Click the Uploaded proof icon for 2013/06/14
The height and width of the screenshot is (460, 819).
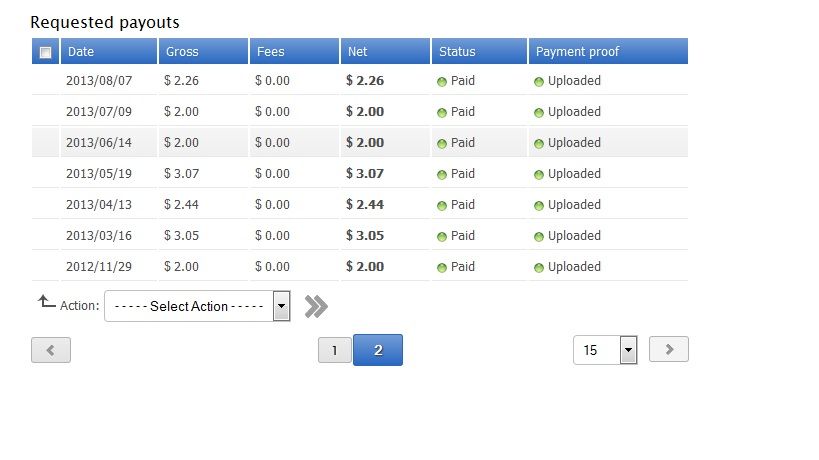click(x=539, y=144)
